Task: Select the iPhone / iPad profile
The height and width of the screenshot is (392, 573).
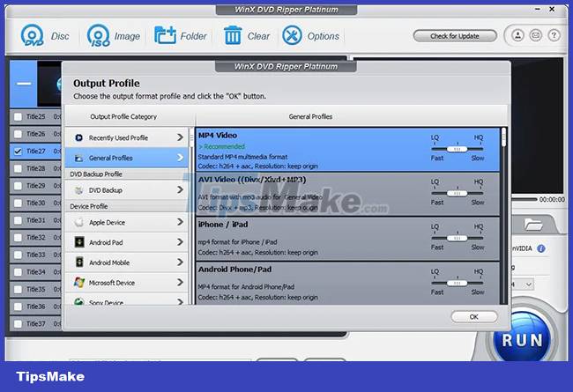Action: 348,239
